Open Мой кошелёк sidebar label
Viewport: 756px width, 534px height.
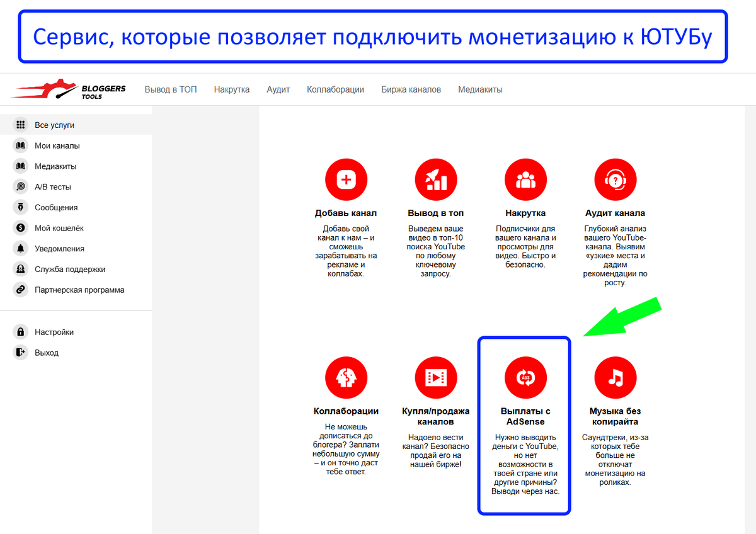click(x=59, y=229)
